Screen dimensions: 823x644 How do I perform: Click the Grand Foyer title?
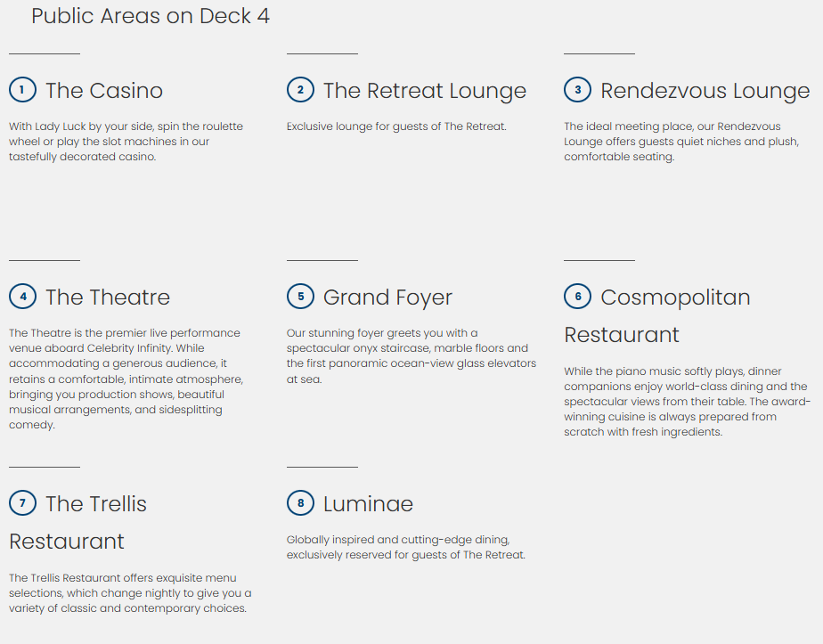(x=387, y=298)
